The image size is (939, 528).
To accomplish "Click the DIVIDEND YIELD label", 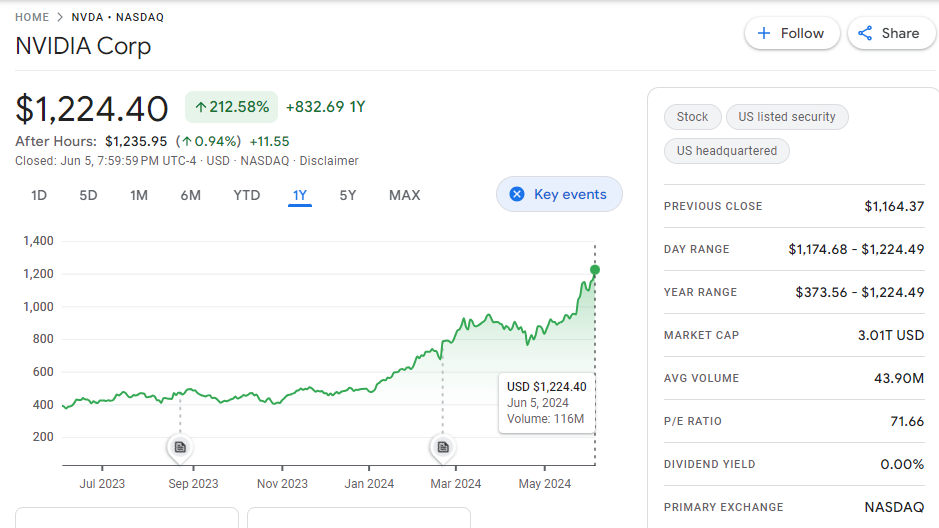I will click(710, 465).
